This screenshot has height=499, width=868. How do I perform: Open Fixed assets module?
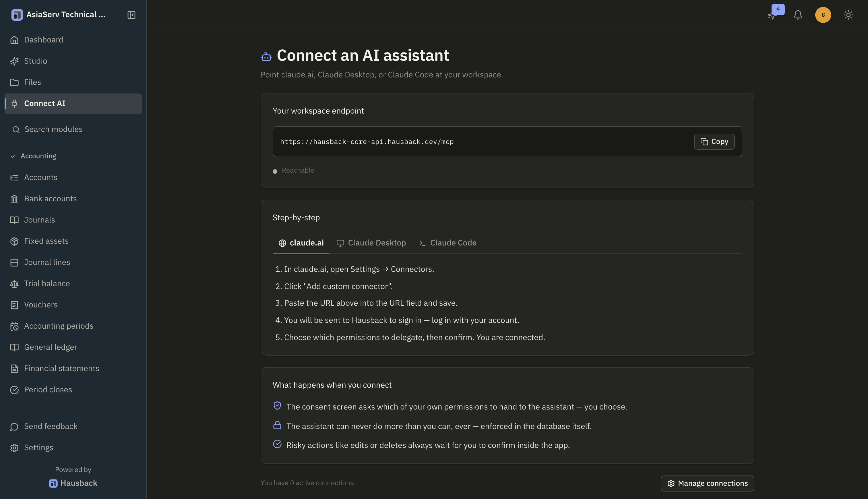click(x=73, y=241)
